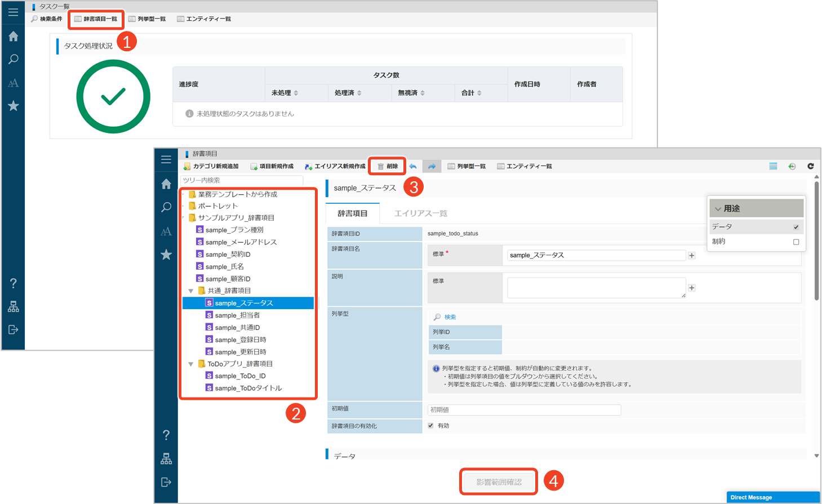Screen dimensions: 822x504
Task: Open the star favorites icon in front sidebar
Action: [166, 255]
